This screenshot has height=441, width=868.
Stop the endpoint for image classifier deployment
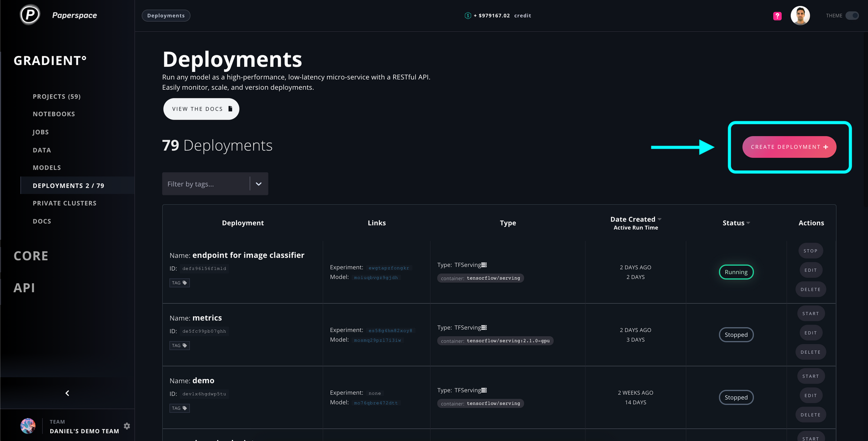[810, 251]
